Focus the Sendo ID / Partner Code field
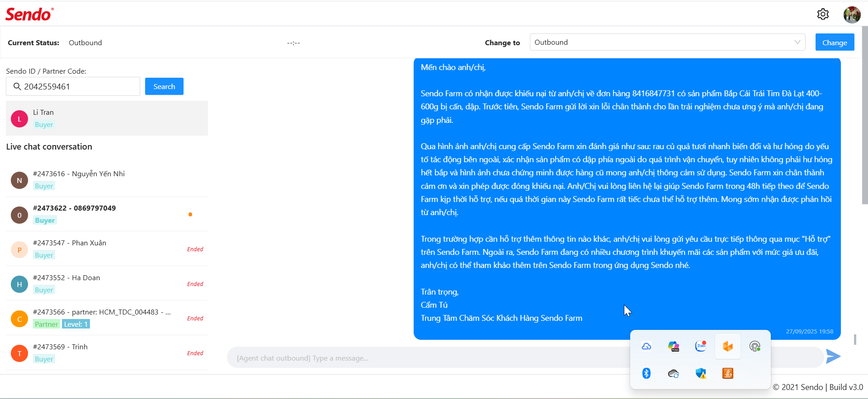Image resolution: width=868 pixels, height=399 pixels. pos(73,86)
